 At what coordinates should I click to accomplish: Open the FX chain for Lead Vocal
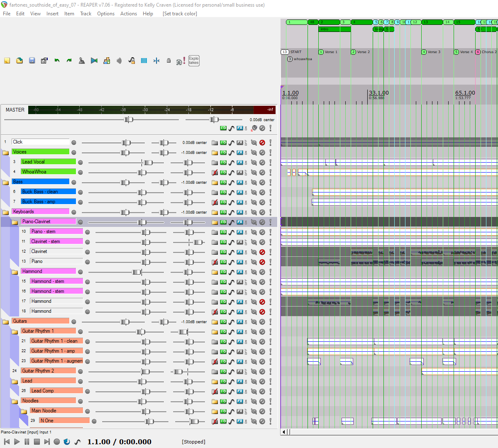pos(240,163)
